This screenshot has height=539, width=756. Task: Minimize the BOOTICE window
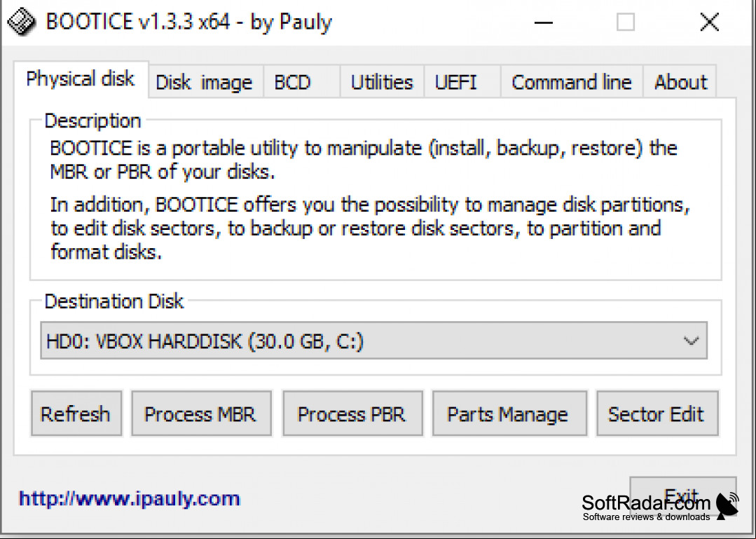(544, 22)
